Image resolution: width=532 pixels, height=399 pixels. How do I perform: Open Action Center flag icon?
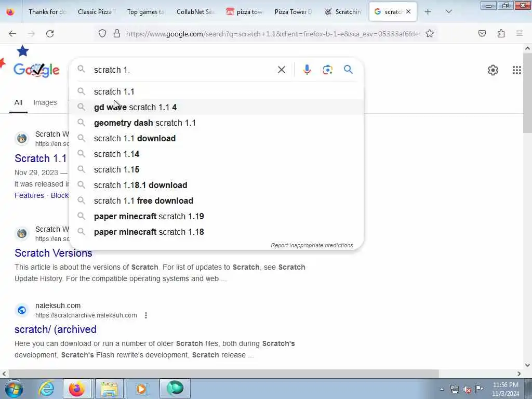(x=479, y=389)
